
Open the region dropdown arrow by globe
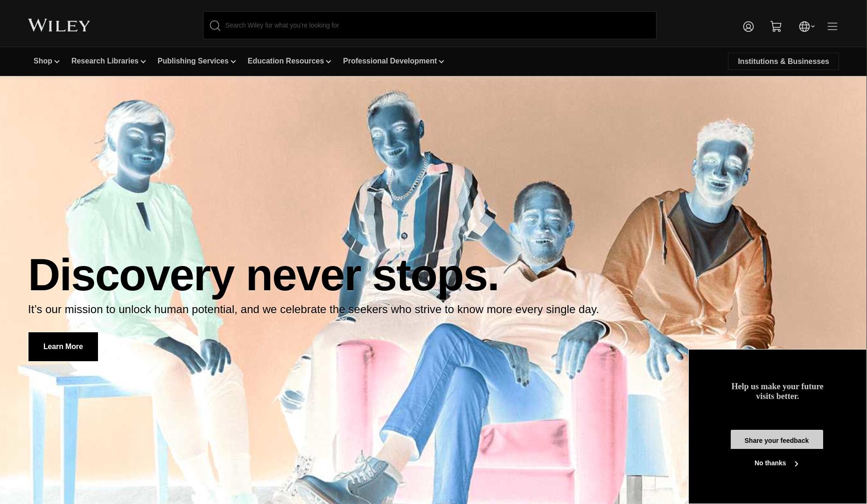813,27
